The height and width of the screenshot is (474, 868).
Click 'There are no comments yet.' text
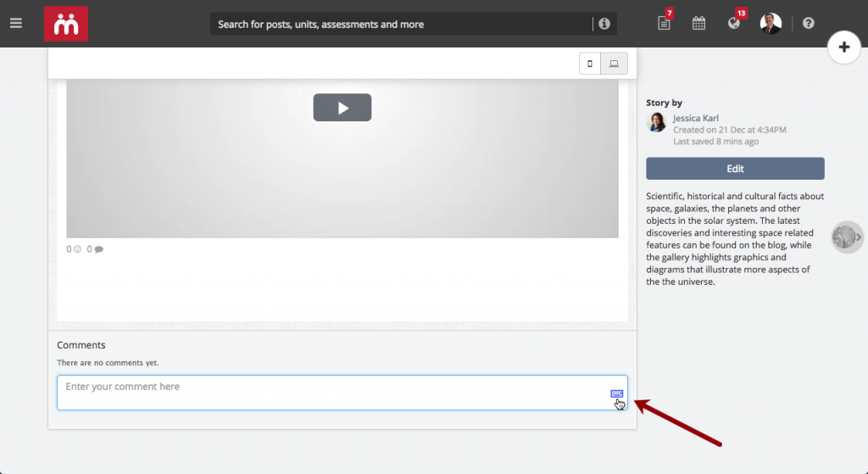(x=108, y=363)
